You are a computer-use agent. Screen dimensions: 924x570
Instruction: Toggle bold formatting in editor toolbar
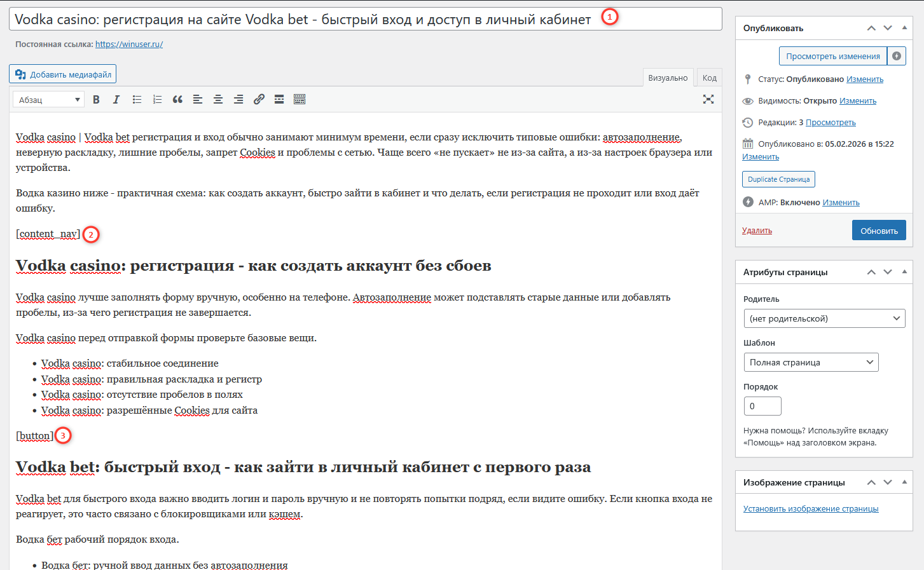pyautogui.click(x=96, y=99)
